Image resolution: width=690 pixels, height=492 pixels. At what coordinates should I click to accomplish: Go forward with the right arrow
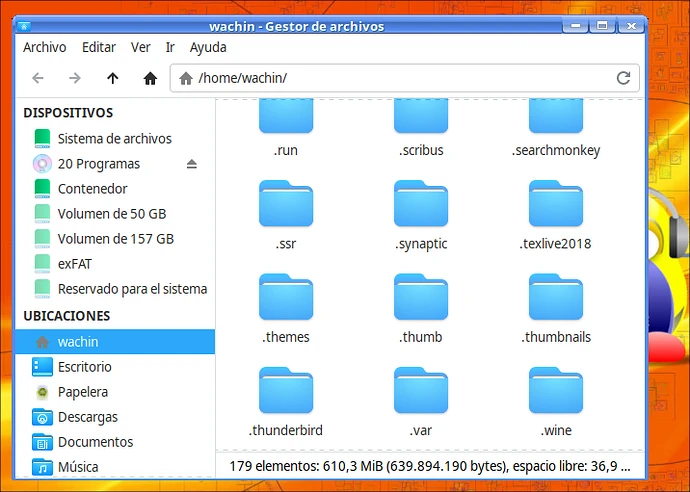(75, 78)
